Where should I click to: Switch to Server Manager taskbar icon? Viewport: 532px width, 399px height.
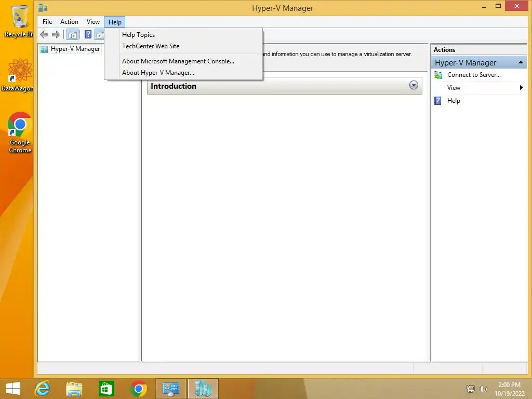point(170,389)
